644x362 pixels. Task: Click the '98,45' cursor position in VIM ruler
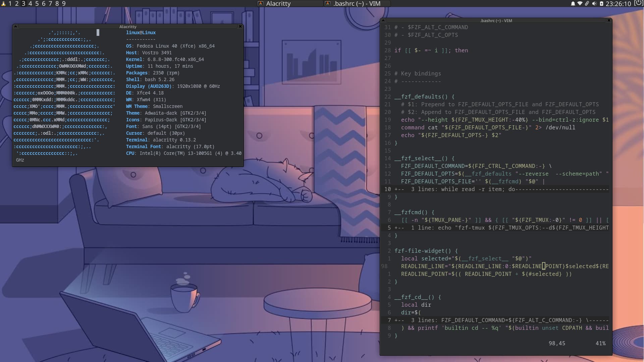[557, 343]
